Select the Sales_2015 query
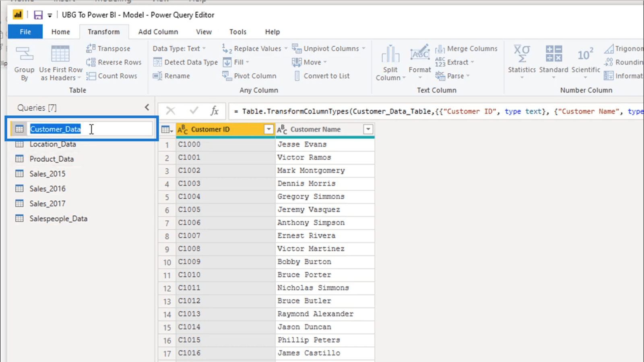Screen dimensions: 644x362 tap(47, 174)
